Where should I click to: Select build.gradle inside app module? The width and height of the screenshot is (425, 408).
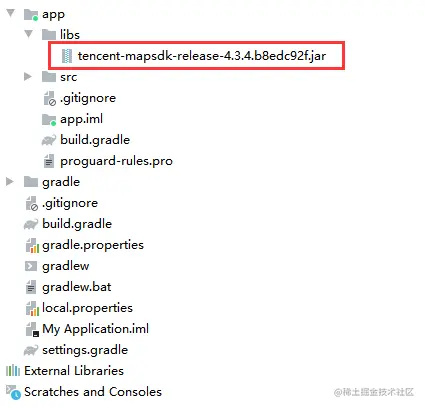95,140
